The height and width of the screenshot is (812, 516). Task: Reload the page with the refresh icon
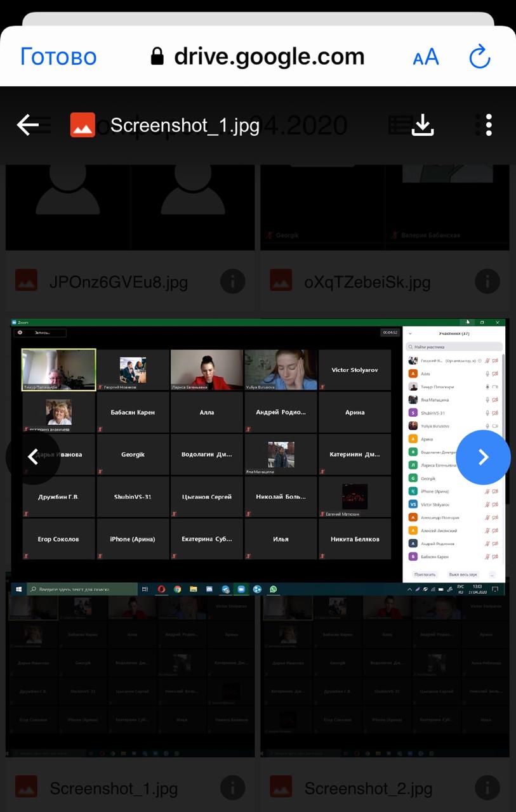click(x=480, y=57)
